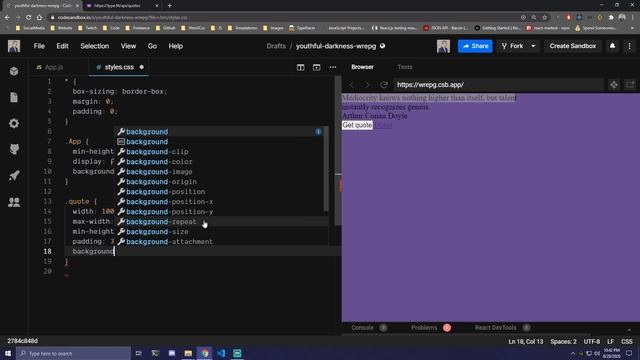Screen dimensions: 640x360
Task: Open preview in new window icon
Action: click(x=630, y=85)
